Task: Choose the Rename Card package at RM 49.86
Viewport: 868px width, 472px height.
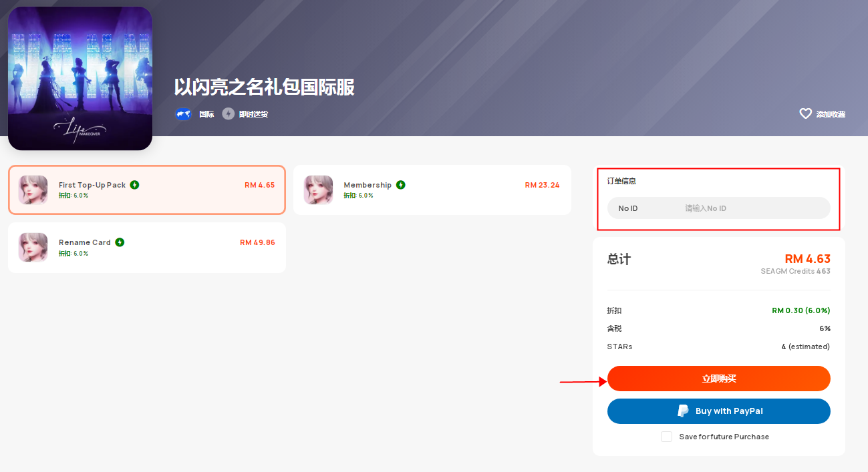Action: click(147, 248)
